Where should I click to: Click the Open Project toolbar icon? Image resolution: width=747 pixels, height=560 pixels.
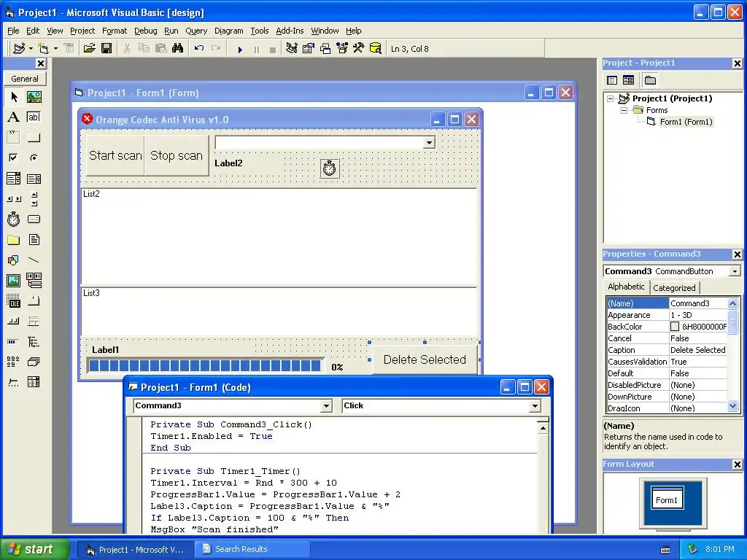[x=89, y=49]
